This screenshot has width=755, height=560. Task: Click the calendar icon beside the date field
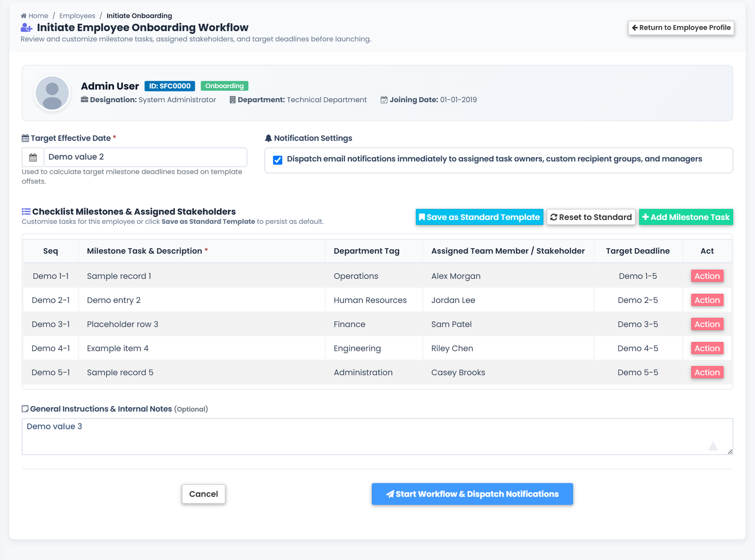point(33,157)
